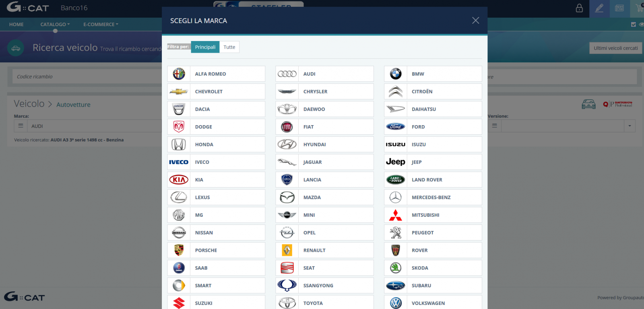The image size is (644, 309).
Task: Click the Autovetture breadcrumb link
Action: point(73,105)
